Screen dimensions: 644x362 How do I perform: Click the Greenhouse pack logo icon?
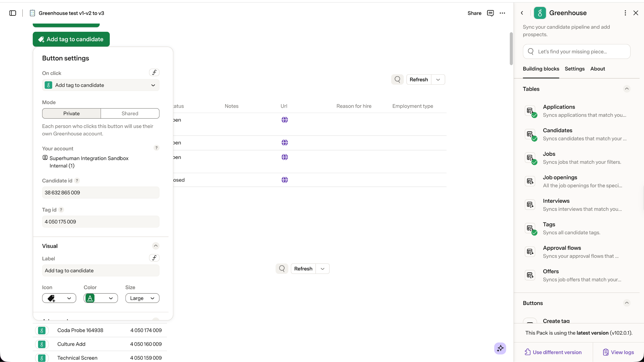tap(540, 13)
